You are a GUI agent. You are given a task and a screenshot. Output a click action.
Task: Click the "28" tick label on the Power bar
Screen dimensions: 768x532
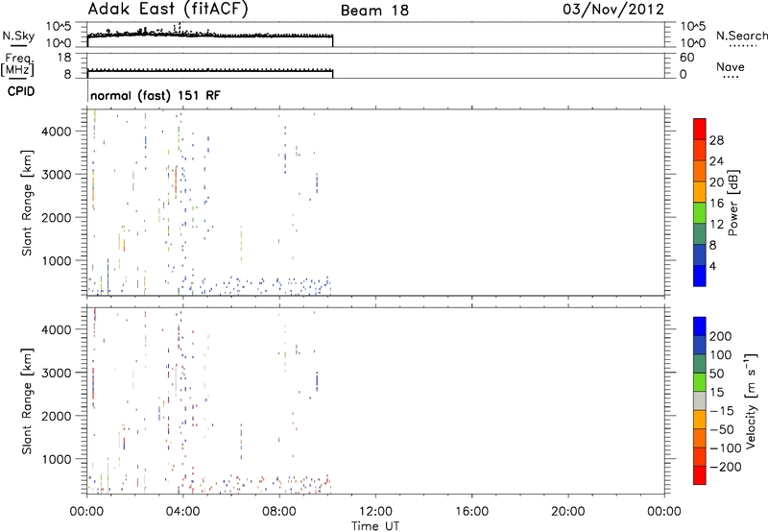coord(716,140)
